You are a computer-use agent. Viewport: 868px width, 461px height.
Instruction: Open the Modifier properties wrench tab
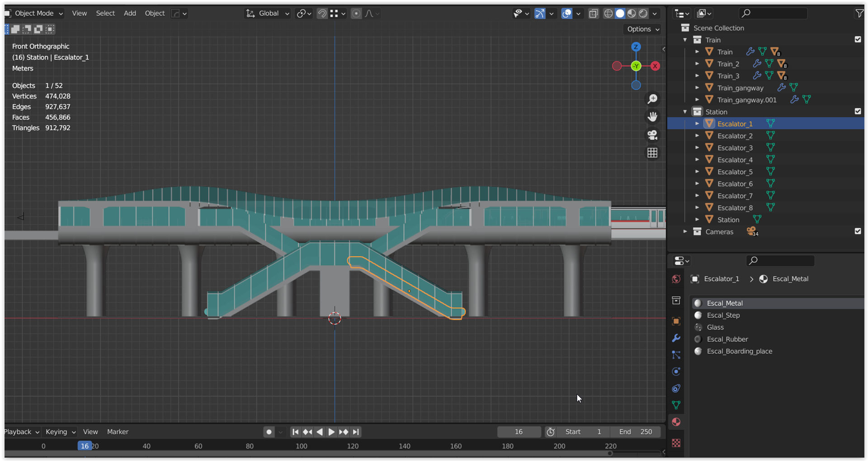coord(676,338)
